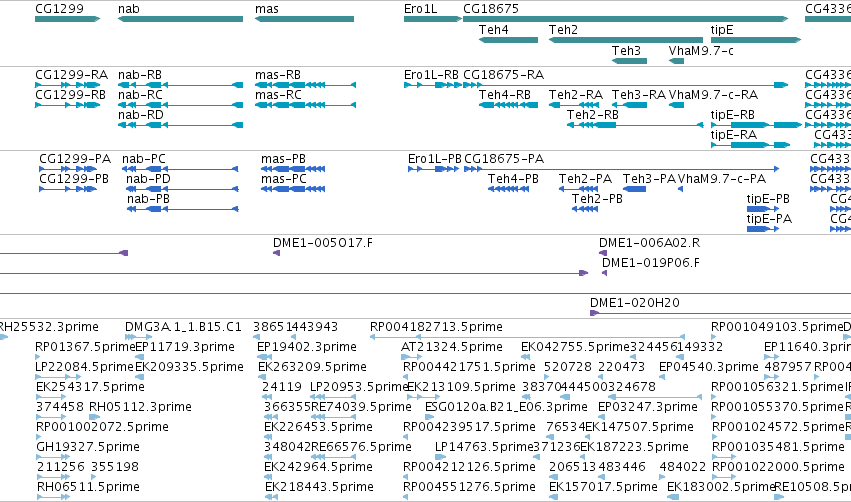Select EST LP14763.5prime

pos(484,448)
